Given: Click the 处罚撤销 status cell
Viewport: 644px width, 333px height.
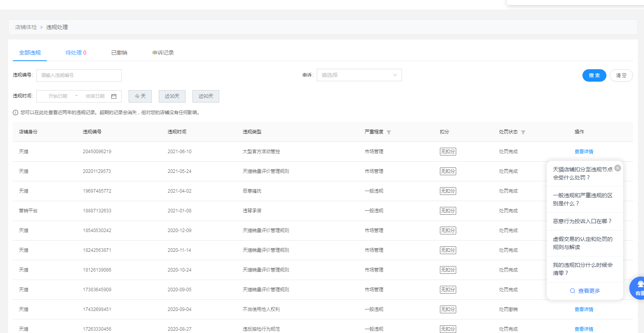Looking at the screenshot, I should pyautogui.click(x=508, y=309).
